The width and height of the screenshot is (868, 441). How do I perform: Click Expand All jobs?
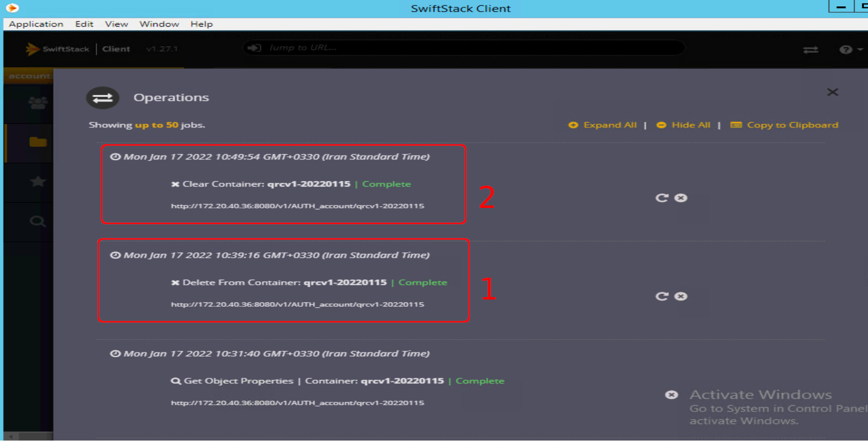click(603, 125)
